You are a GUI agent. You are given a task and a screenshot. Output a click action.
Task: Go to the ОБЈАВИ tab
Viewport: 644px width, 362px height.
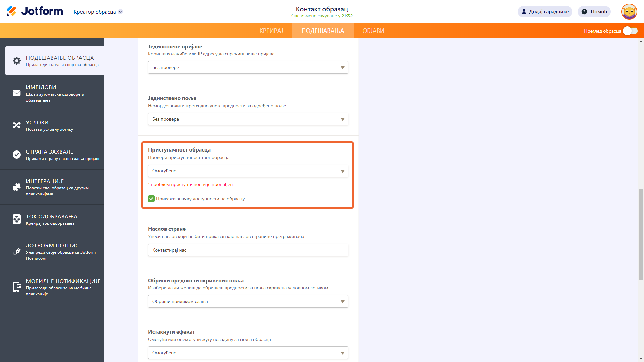[373, 31]
